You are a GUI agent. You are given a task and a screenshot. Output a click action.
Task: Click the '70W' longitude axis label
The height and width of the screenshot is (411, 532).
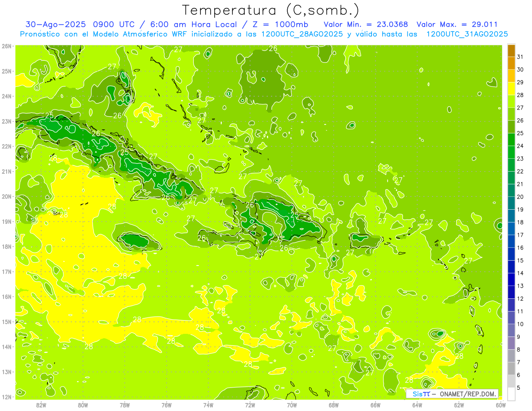pos(292,405)
